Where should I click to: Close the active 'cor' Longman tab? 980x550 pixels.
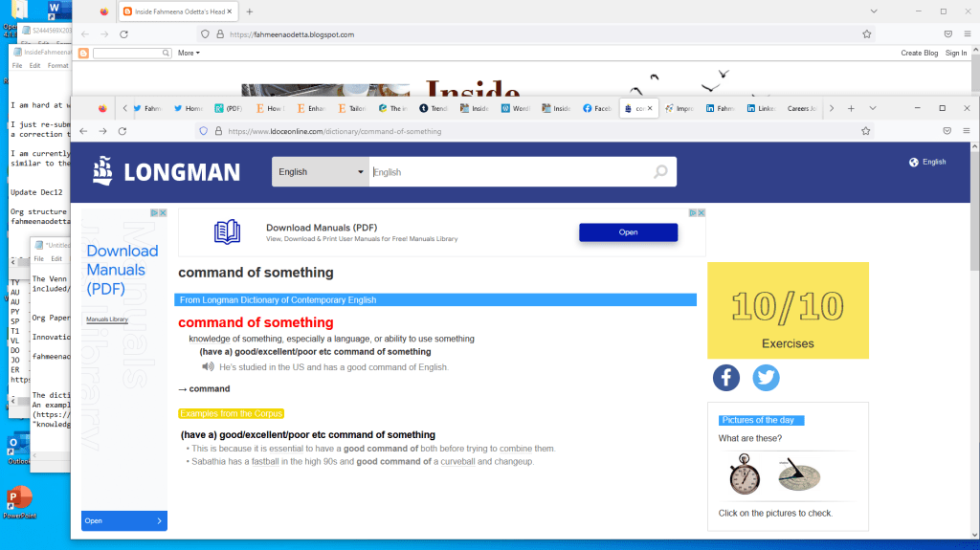pyautogui.click(x=650, y=108)
